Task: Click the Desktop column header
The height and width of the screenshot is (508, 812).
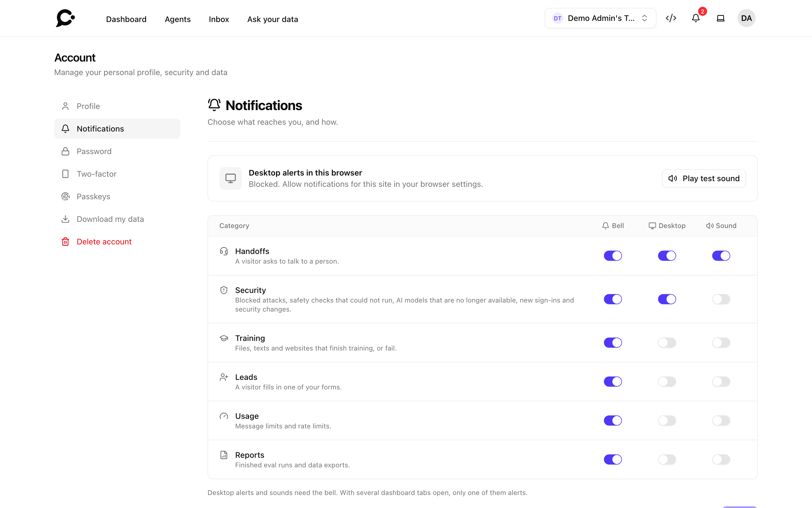Action: pyautogui.click(x=667, y=226)
